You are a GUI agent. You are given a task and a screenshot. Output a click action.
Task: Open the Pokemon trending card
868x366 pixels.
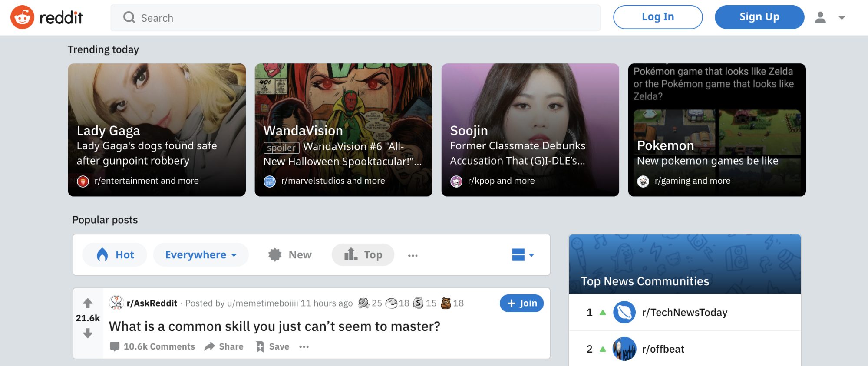coord(717,130)
